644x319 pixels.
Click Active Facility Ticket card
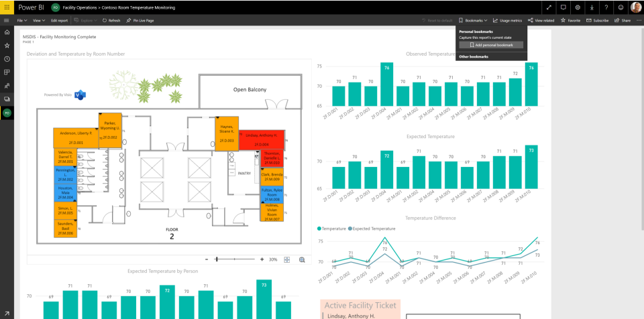360,309
